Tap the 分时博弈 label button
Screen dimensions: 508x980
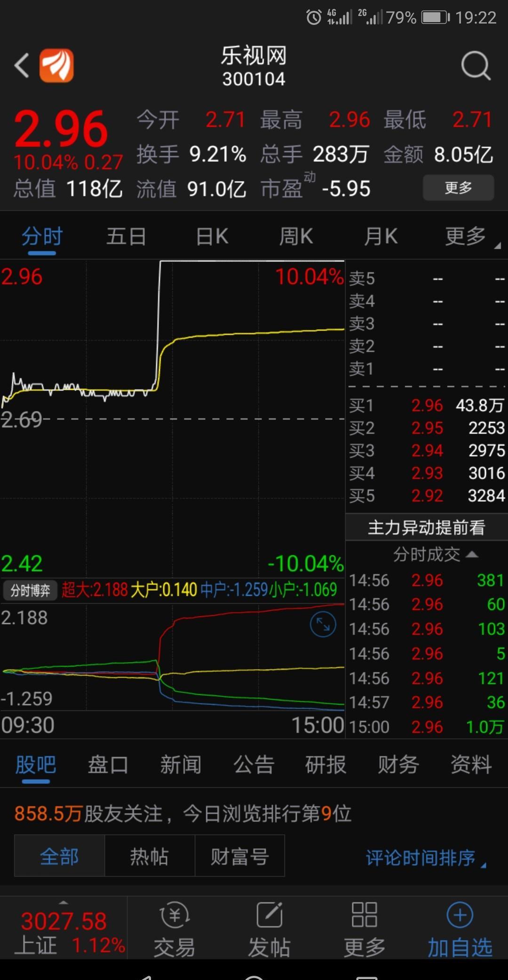click(x=30, y=590)
